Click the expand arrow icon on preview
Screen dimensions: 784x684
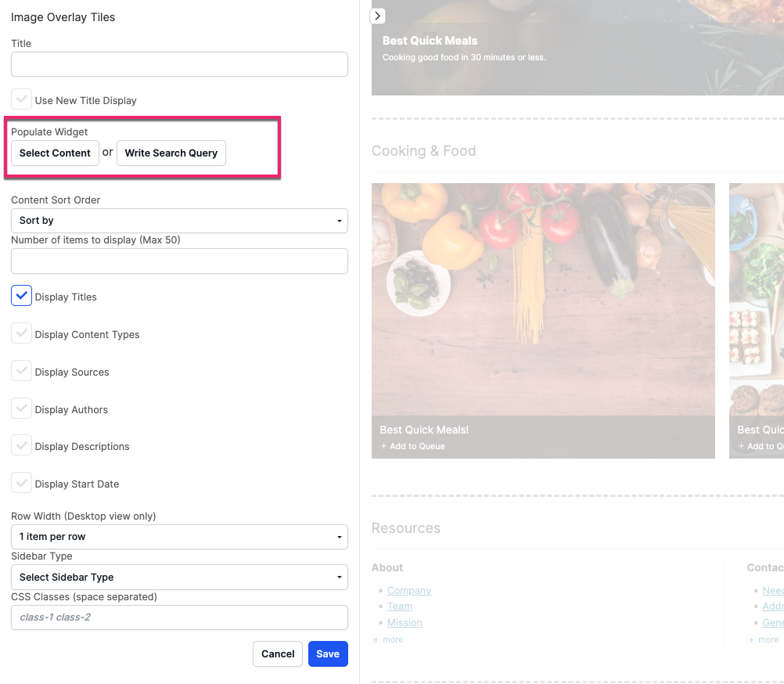[377, 16]
